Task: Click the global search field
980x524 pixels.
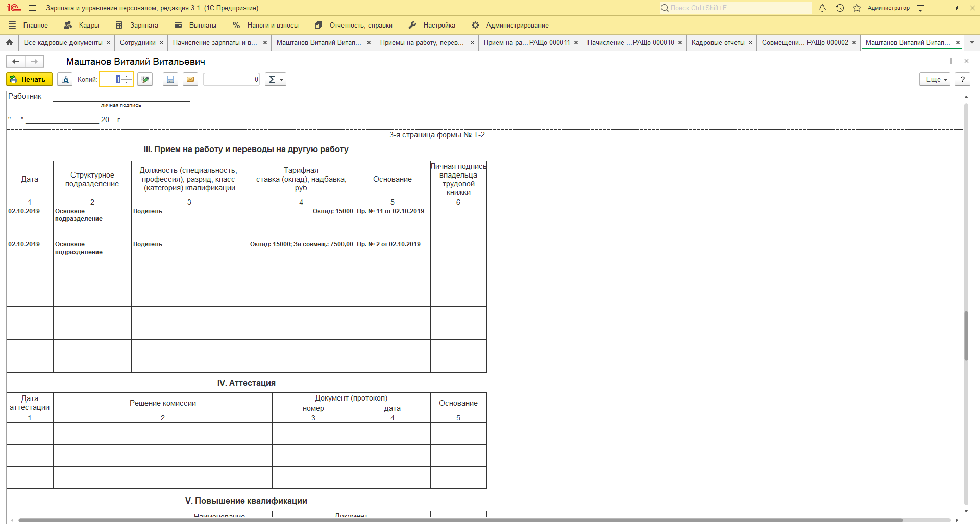Action: [735, 8]
